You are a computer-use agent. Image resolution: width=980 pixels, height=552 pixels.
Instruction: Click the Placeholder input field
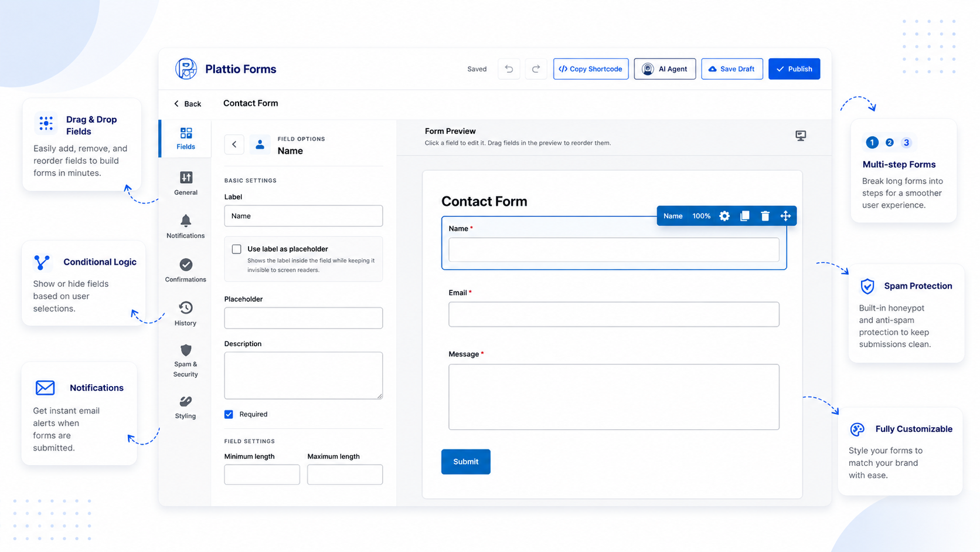304,318
